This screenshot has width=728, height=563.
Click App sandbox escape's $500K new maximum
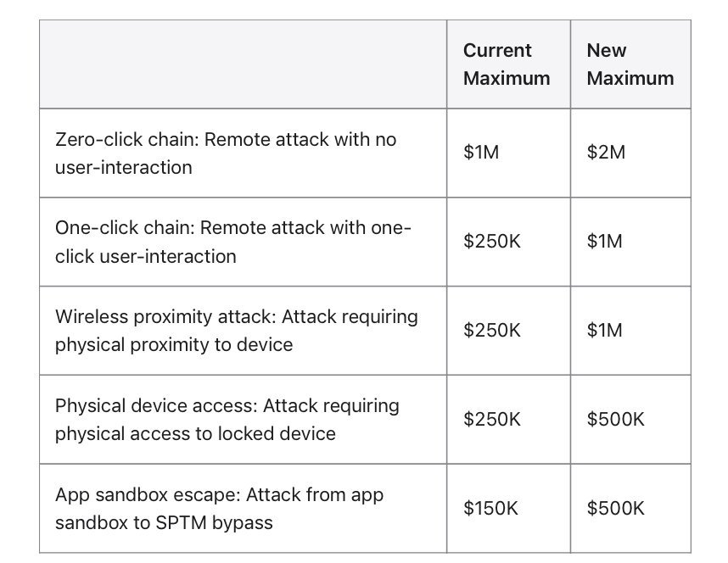pyautogui.click(x=616, y=508)
